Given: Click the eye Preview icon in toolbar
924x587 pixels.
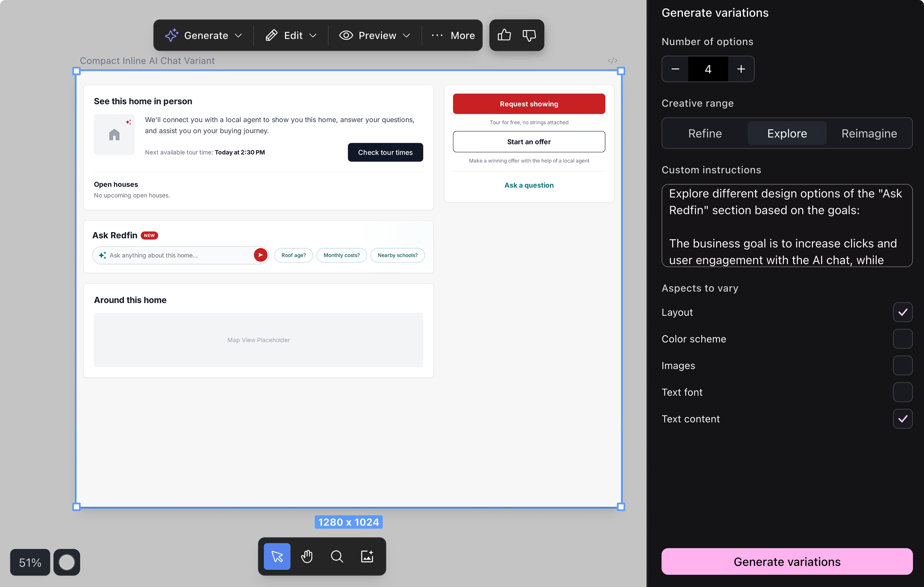Looking at the screenshot, I should (346, 35).
